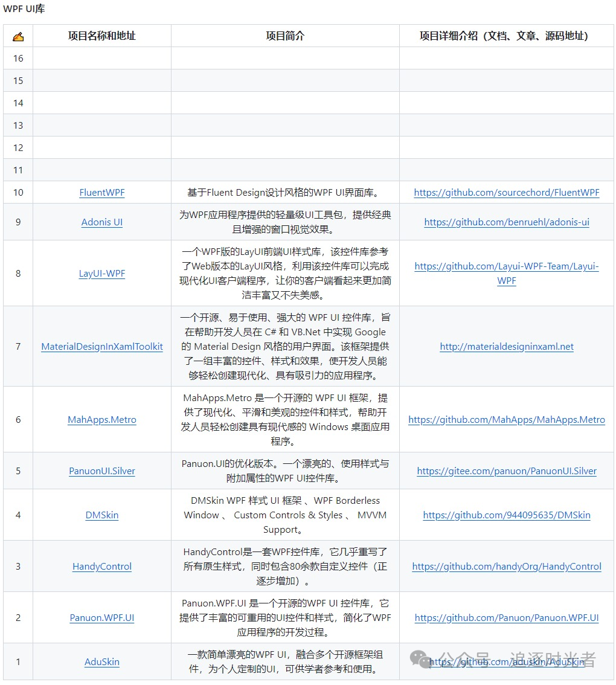The height and width of the screenshot is (685, 616).
Task: Open the HandyControl project name link
Action: coord(102,566)
